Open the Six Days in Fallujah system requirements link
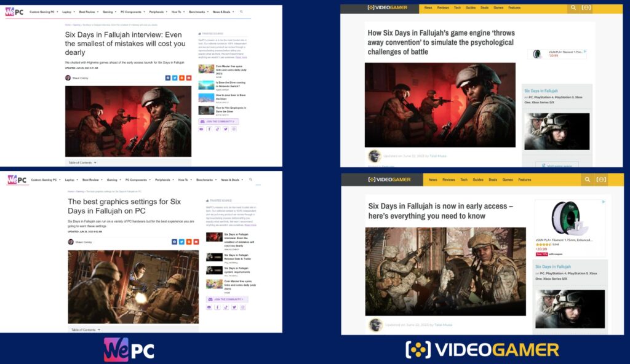 click(x=236, y=270)
